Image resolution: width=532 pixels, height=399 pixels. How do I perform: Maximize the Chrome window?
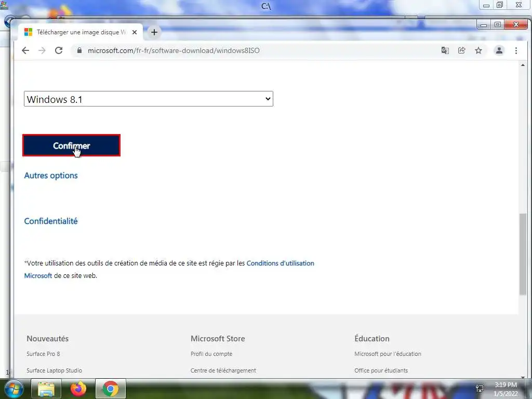click(x=497, y=24)
